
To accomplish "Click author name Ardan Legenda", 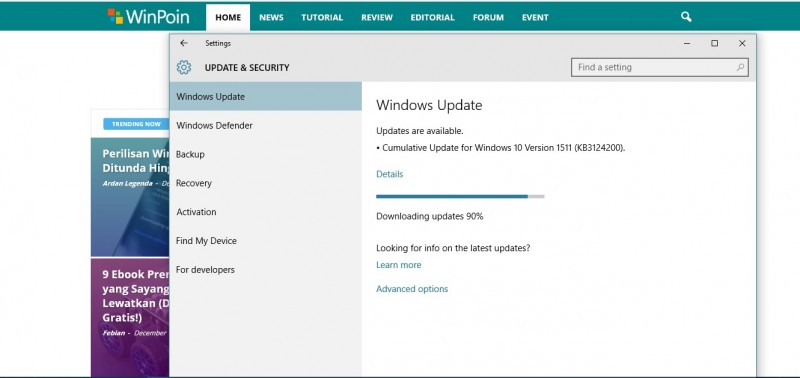I will (128, 183).
